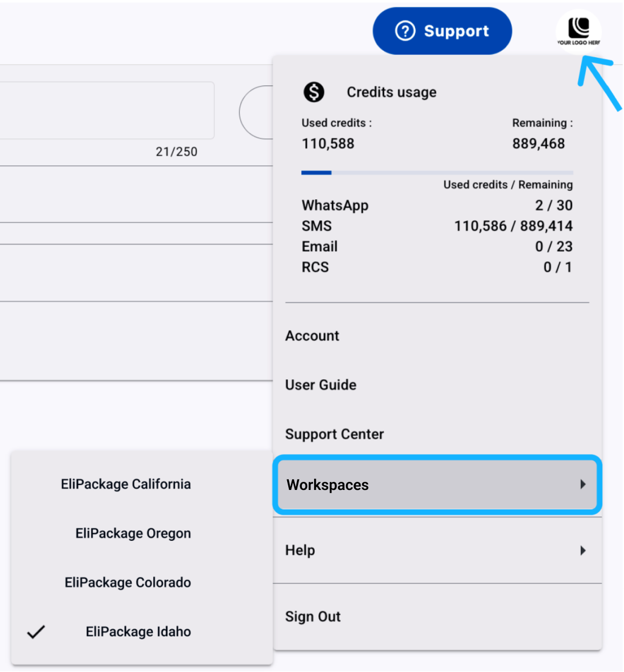Click the text field with 21/250 counter
Image resolution: width=624 pixels, height=672 pixels.
click(107, 110)
